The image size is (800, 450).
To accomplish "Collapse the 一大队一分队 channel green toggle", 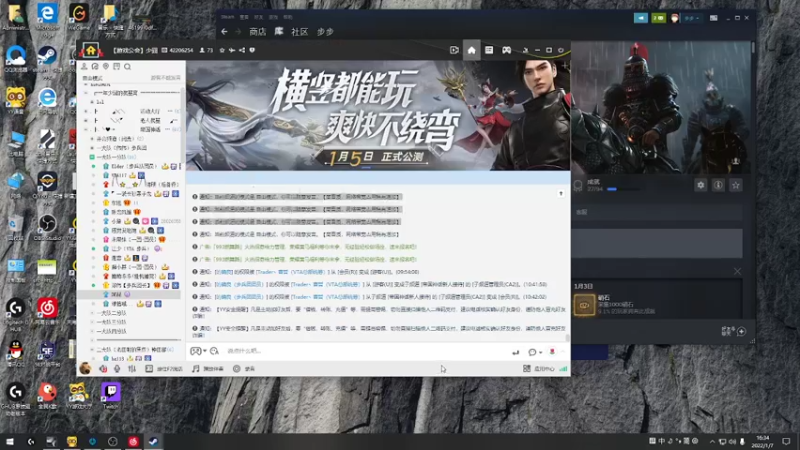I will [92, 157].
